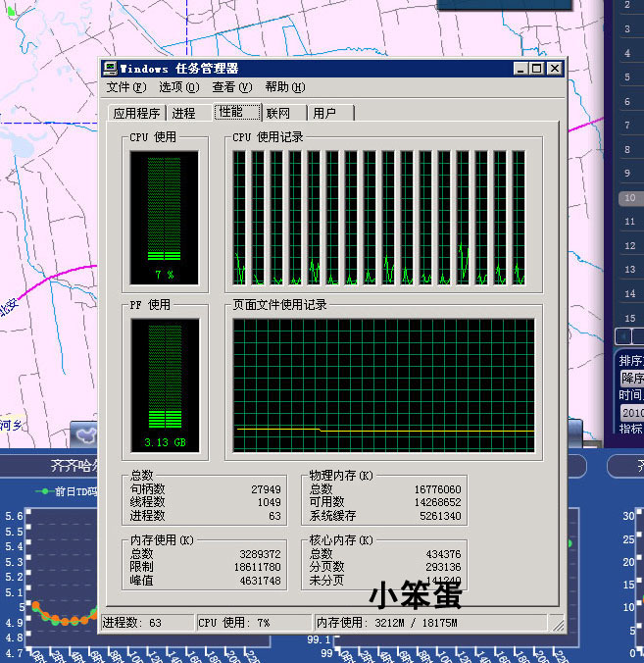644x663 pixels.
Task: Click the 限制 value 18611780
Action: coord(258,567)
